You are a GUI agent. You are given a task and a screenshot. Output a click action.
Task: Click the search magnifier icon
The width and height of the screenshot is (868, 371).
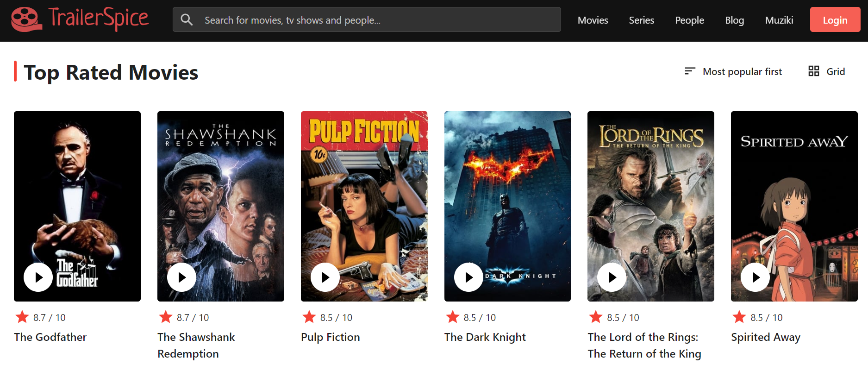click(187, 19)
